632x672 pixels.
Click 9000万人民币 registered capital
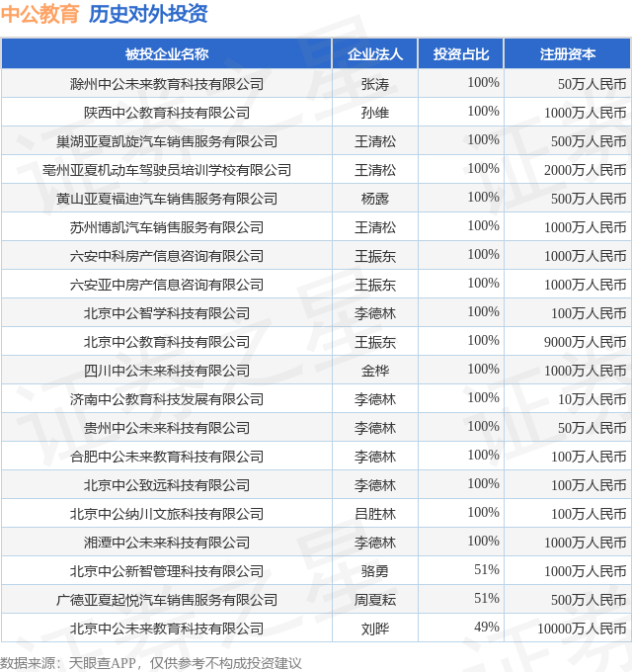(x=586, y=343)
